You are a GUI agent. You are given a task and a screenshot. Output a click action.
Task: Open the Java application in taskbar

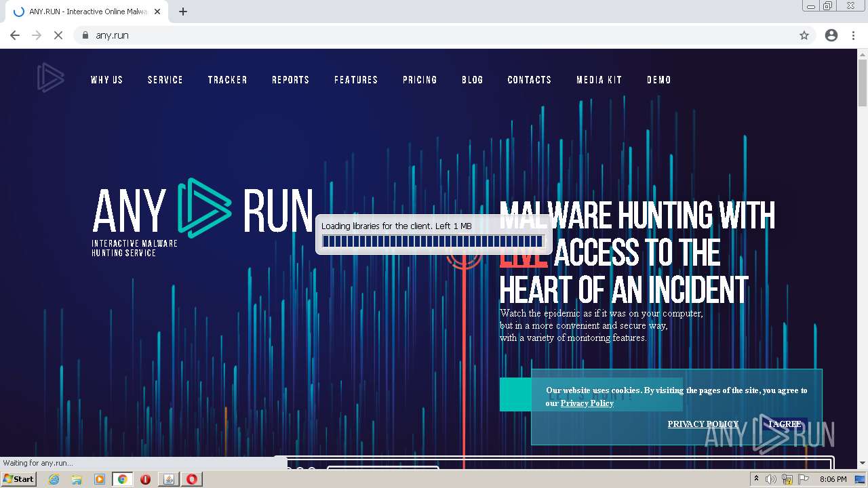pyautogui.click(x=169, y=479)
